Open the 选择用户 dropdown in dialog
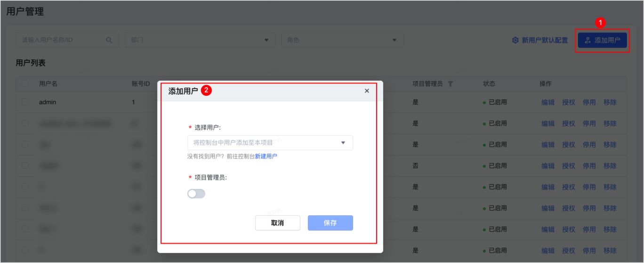This screenshot has width=644, height=263. tap(270, 142)
